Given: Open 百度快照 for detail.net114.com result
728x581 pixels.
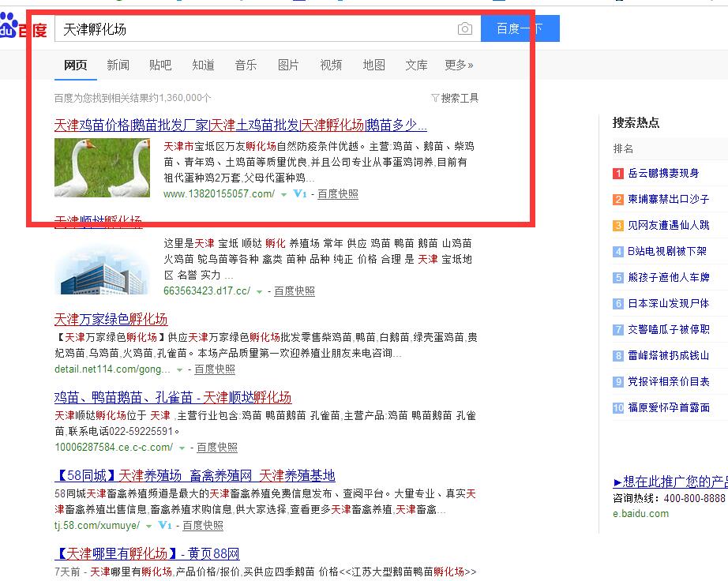Looking at the screenshot, I should pos(215,369).
